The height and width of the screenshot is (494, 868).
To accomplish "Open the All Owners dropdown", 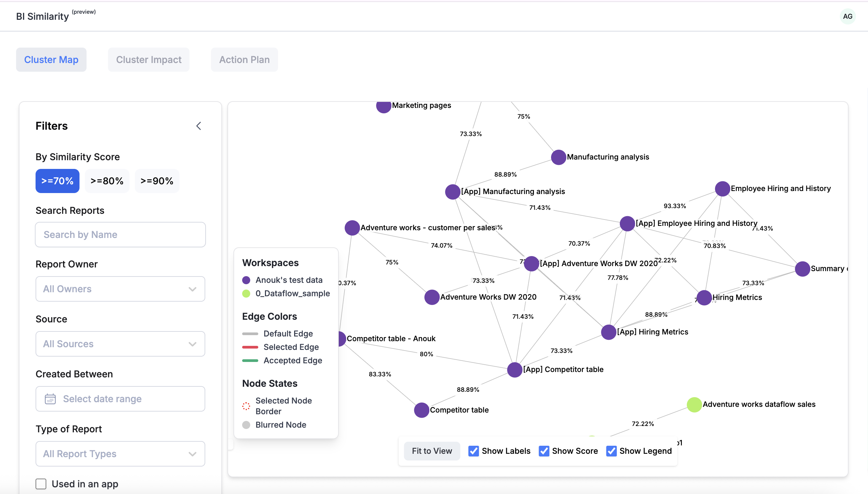I will click(120, 289).
